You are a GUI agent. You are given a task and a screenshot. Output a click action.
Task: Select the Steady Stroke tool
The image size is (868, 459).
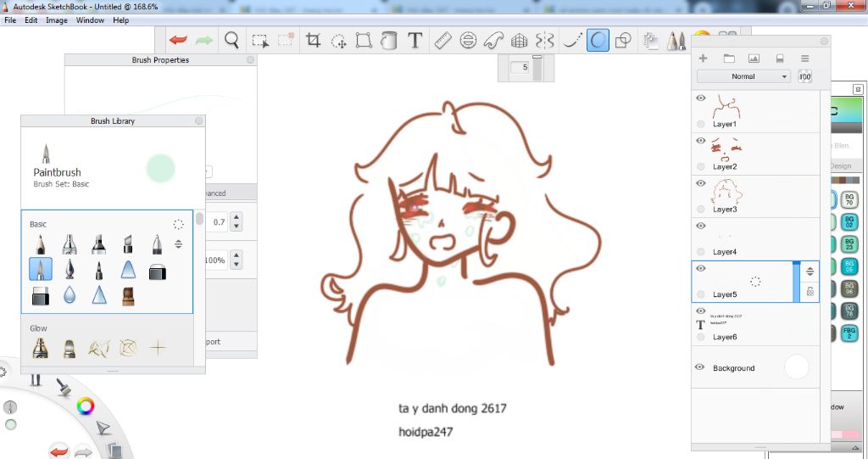pos(572,40)
